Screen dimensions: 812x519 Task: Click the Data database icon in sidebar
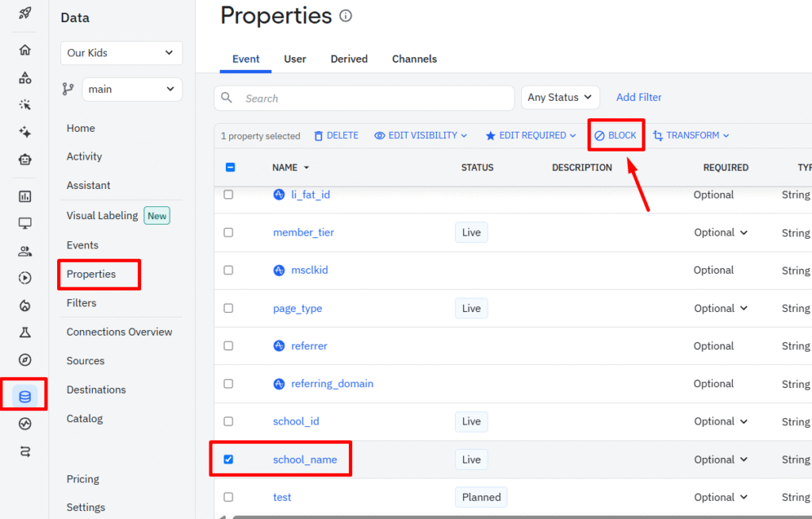[25, 396]
